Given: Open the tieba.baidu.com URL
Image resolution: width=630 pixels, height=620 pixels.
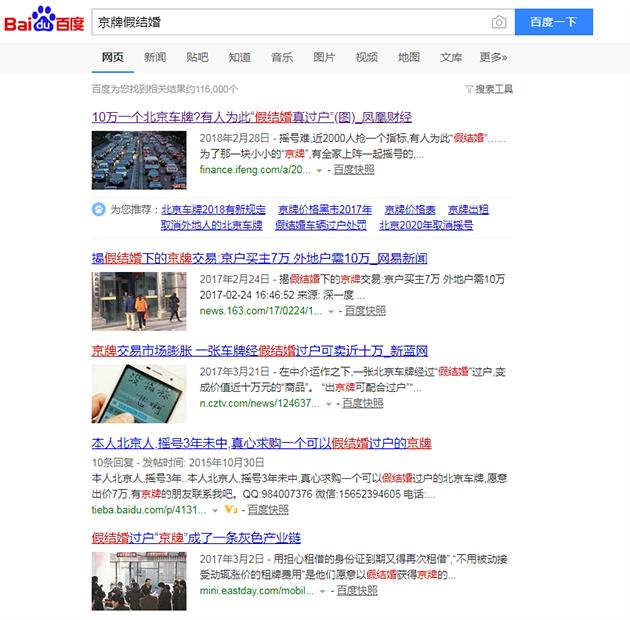Looking at the screenshot, I should [x=149, y=510].
